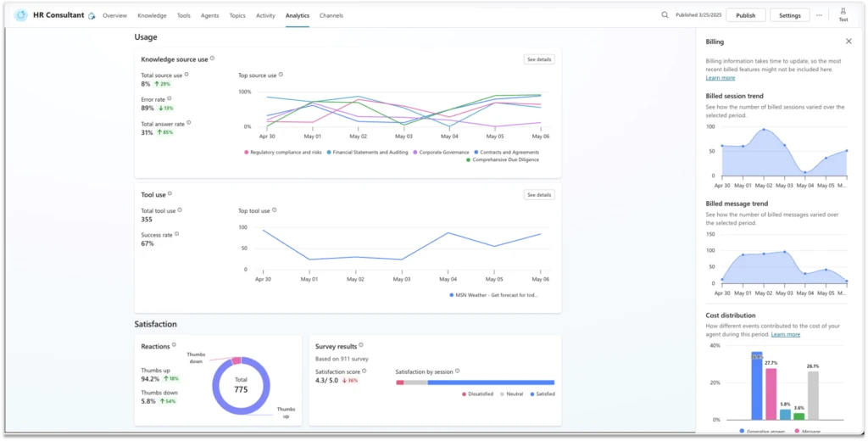Close the Billing side panel

pyautogui.click(x=849, y=41)
